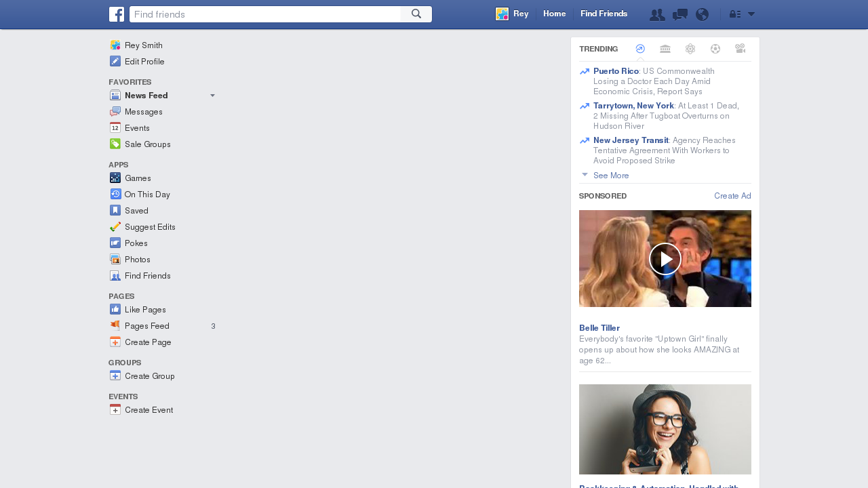Click the Pages Feed count 3
The image size is (868, 488).
pyautogui.click(x=213, y=326)
